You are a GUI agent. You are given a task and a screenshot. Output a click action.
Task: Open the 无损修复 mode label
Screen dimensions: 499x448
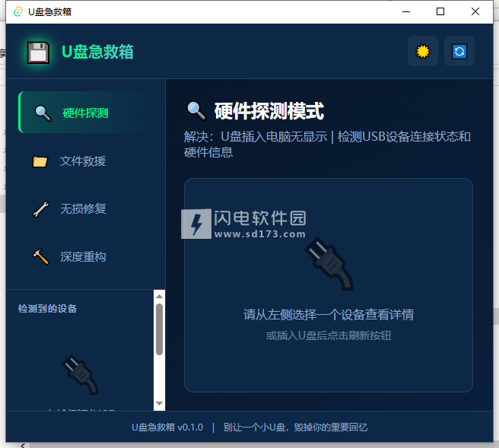83,209
